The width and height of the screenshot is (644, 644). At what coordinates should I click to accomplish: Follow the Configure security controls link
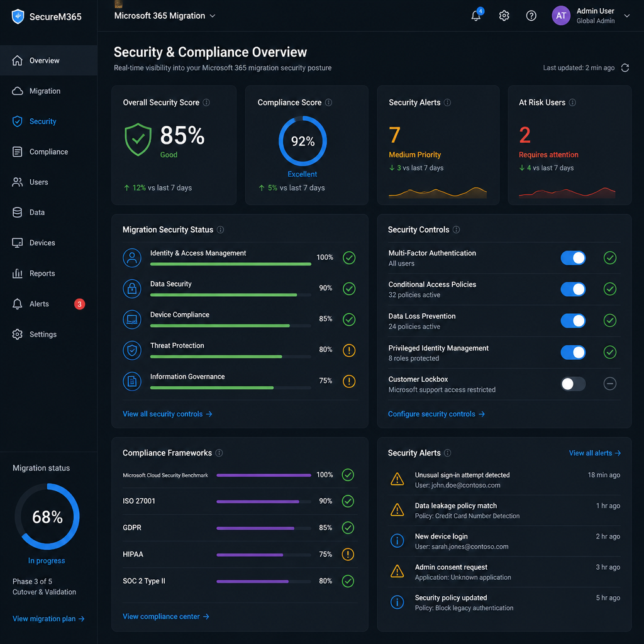pos(436,414)
